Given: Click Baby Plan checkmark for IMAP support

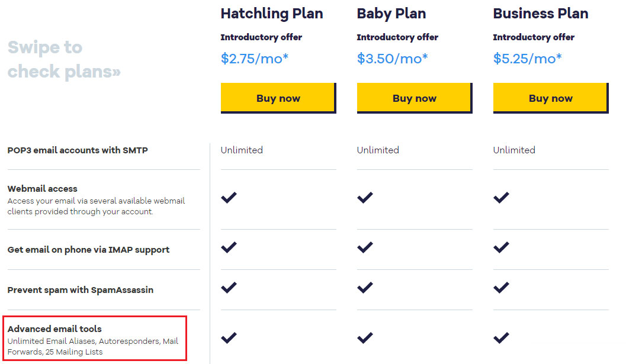Looking at the screenshot, I should click(x=365, y=247).
